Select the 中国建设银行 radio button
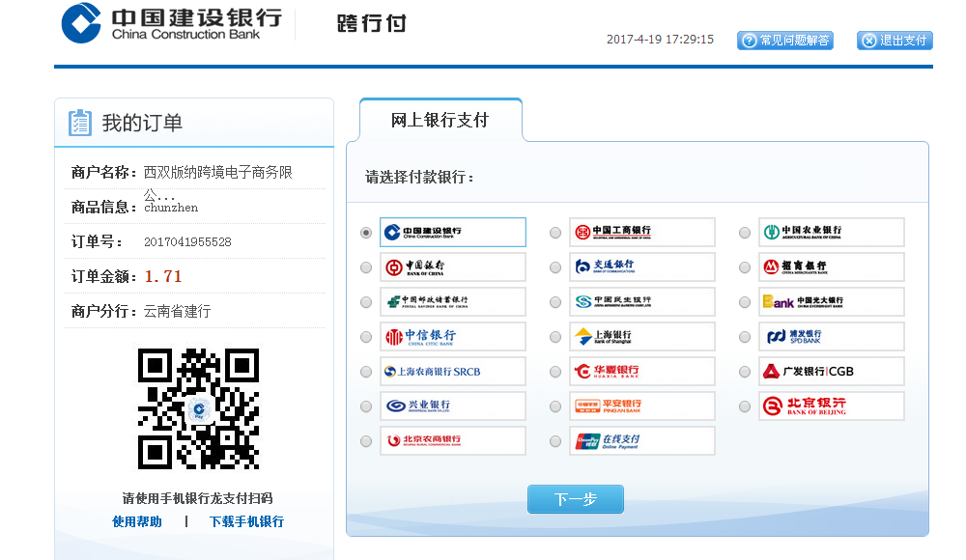Viewport: 966px width, 560px height. pyautogui.click(x=366, y=233)
